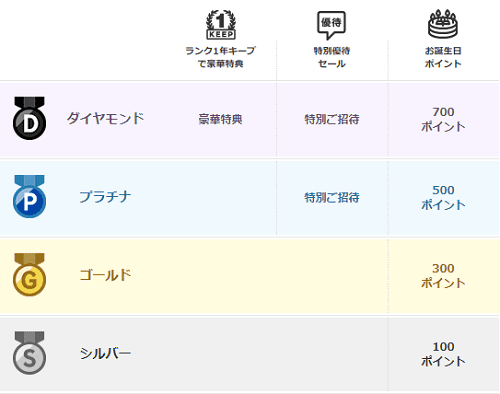This screenshot has height=394, width=500.
Task: Click the ランク1年キープで豪華特典 header text
Action: 220,57
